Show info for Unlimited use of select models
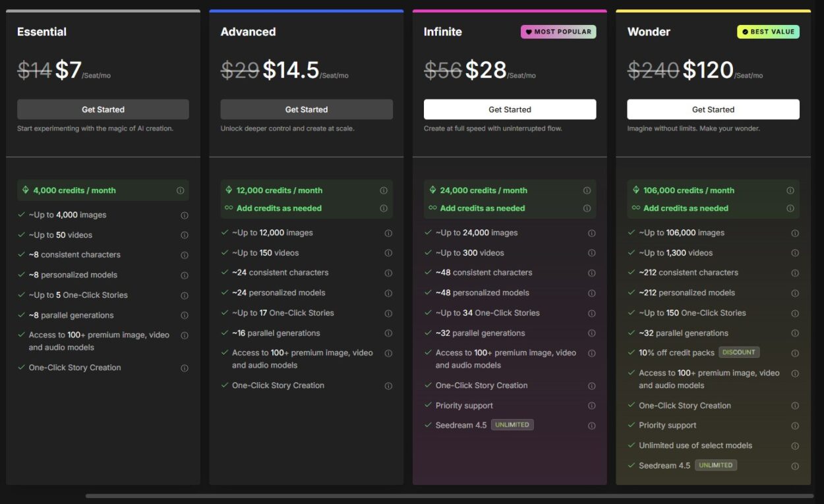824x504 pixels. click(795, 446)
